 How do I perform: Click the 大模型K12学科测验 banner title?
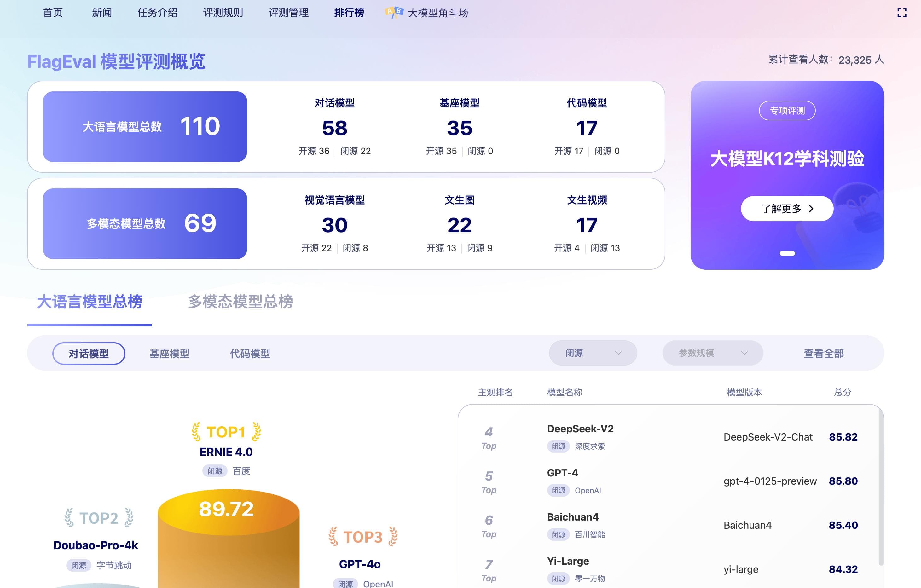click(787, 159)
